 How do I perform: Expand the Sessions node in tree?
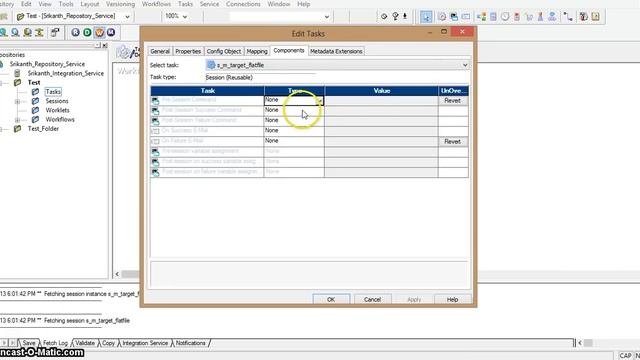(x=17, y=101)
